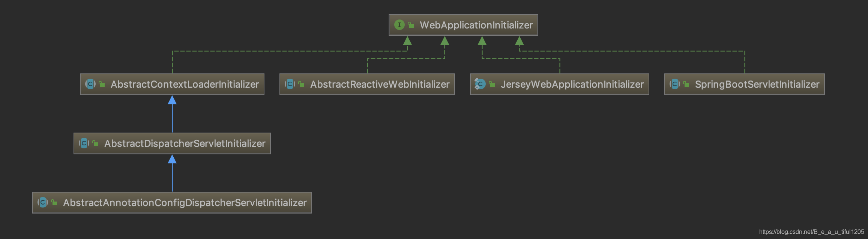
Task: Select the AbstractContextLoaderInitializer class node
Action: pyautogui.click(x=172, y=84)
